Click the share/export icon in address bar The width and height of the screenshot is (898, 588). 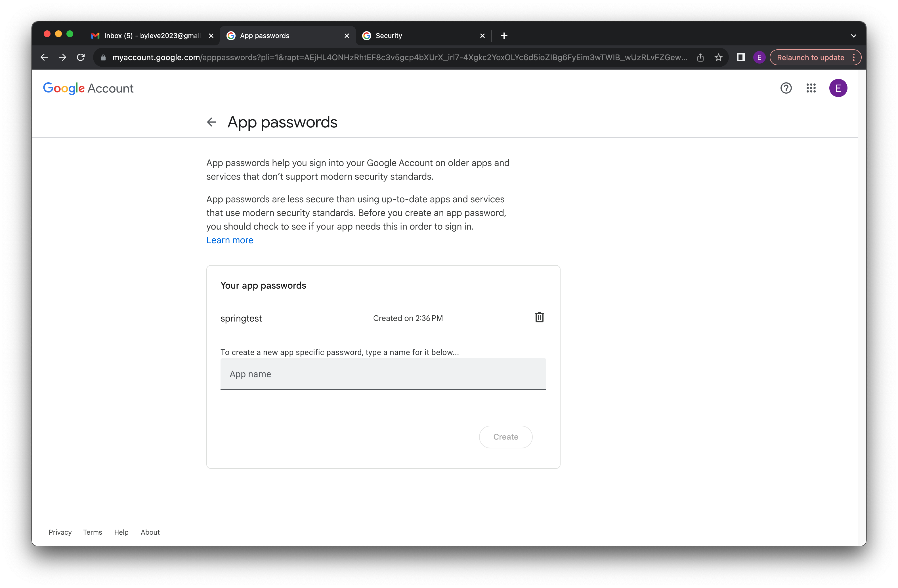tap(700, 57)
